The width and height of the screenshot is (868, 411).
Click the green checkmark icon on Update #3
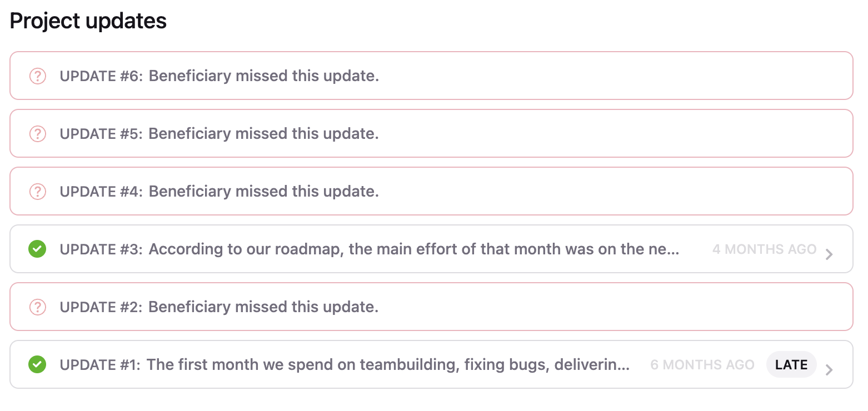(37, 249)
